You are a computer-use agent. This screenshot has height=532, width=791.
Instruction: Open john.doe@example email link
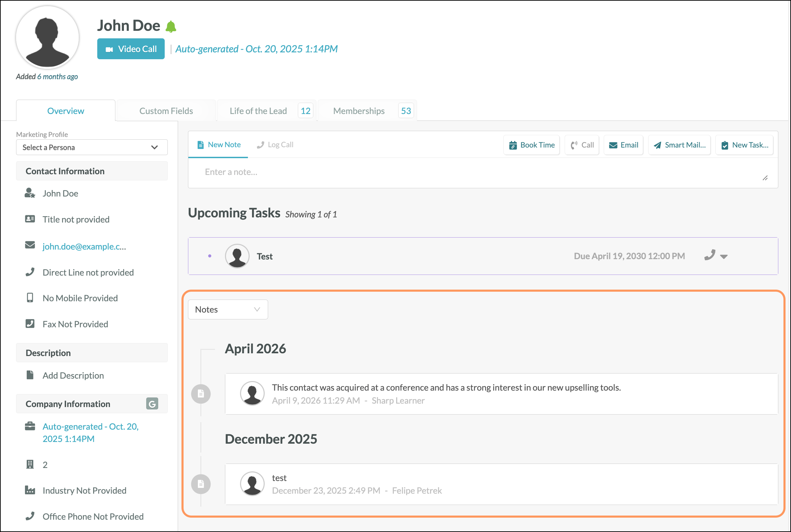[84, 246]
